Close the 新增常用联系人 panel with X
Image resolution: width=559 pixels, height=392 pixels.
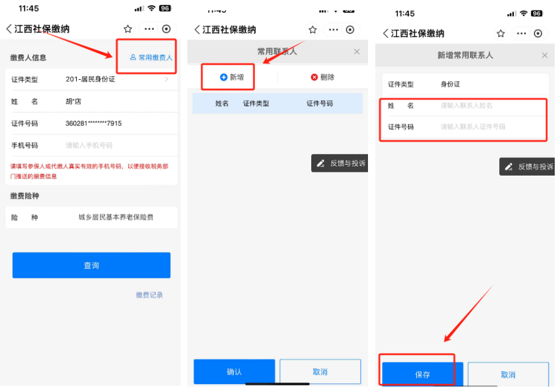(x=545, y=55)
